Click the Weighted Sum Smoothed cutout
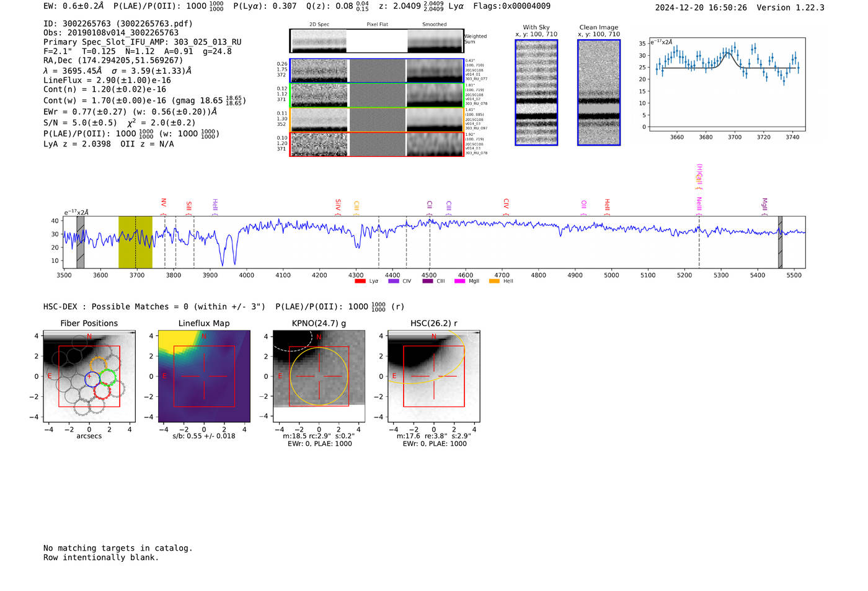Image resolution: width=868 pixels, height=591 pixels. point(435,41)
